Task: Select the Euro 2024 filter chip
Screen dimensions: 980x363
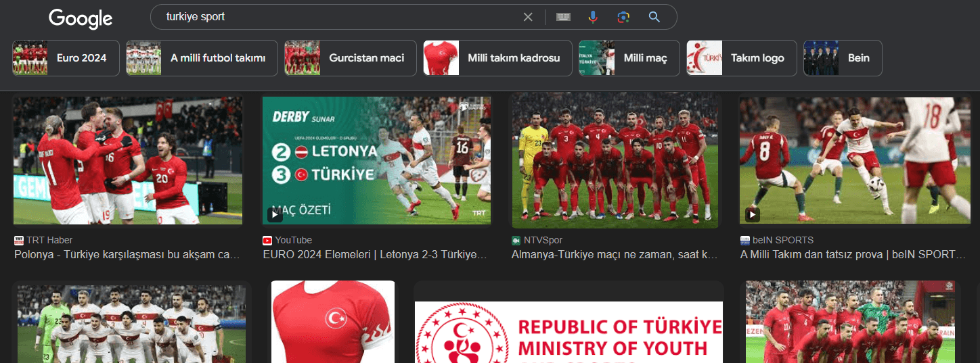Action: coord(66,58)
